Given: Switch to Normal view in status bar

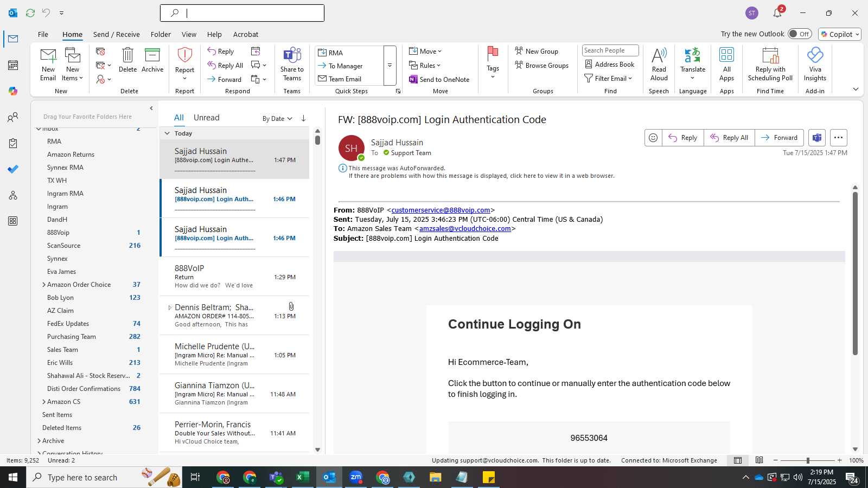Looking at the screenshot, I should click(x=738, y=460).
